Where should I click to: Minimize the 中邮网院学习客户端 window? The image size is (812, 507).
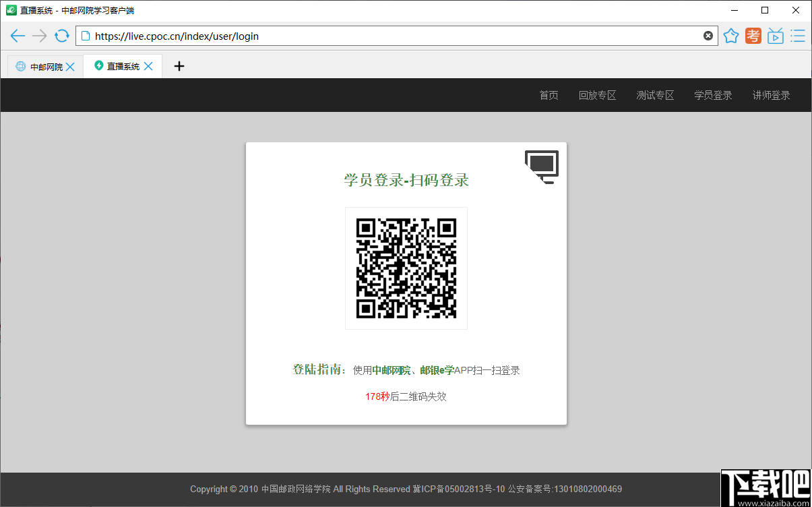point(734,10)
